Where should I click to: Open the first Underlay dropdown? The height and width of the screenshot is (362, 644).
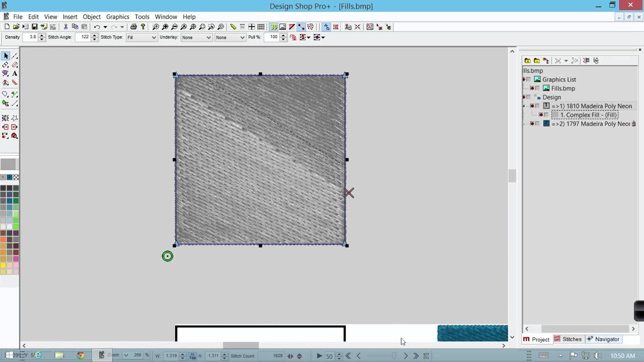(x=208, y=37)
